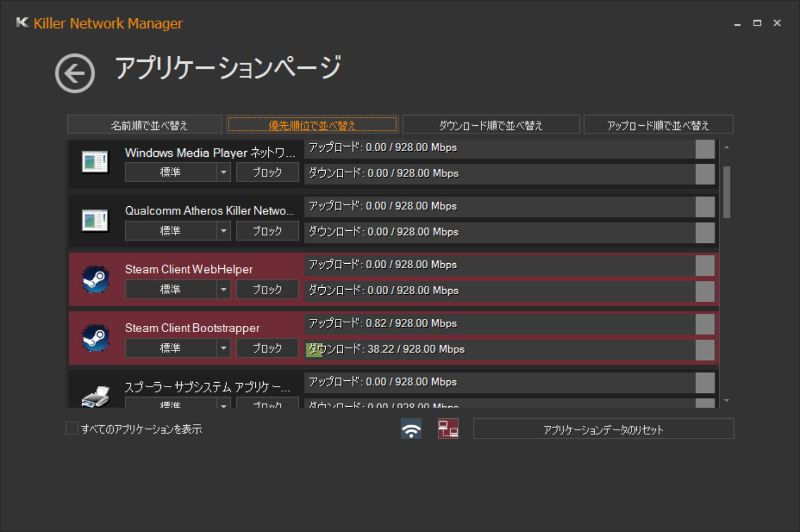
Task: Block Steam Client Bootstrapper with ブロック button
Action: [267, 348]
